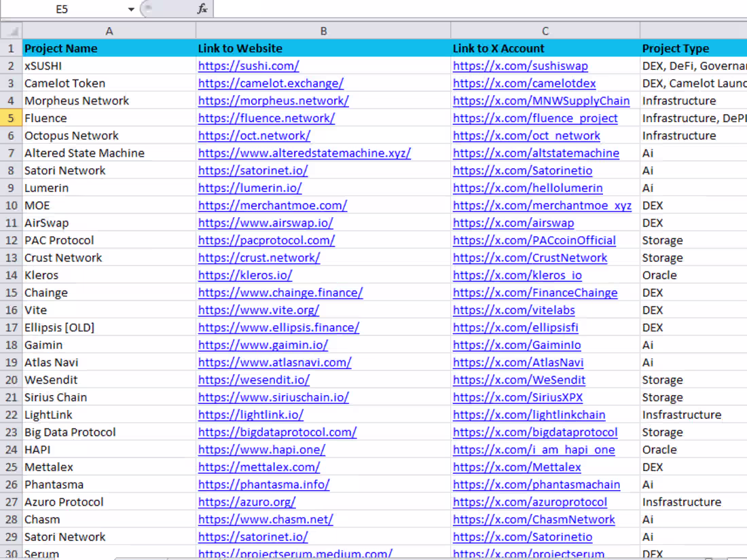Select the Camelot Token cell
The width and height of the screenshot is (747, 560).
tap(109, 83)
